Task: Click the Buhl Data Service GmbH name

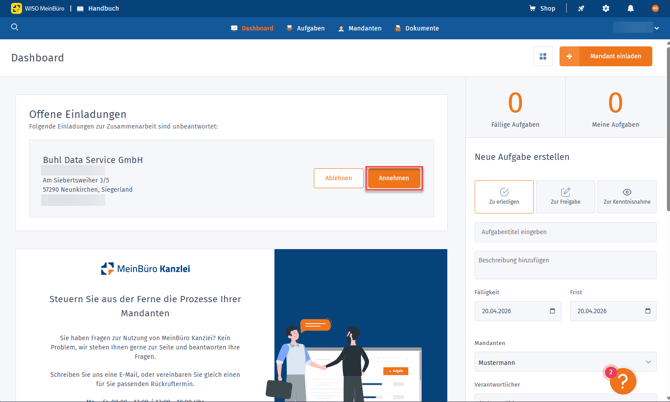Action: click(x=93, y=160)
